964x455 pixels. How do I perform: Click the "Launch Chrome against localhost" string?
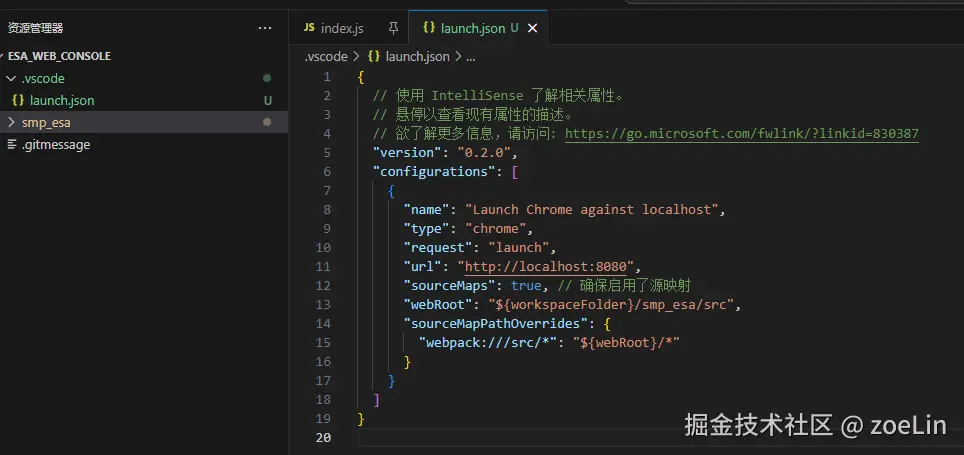591,210
